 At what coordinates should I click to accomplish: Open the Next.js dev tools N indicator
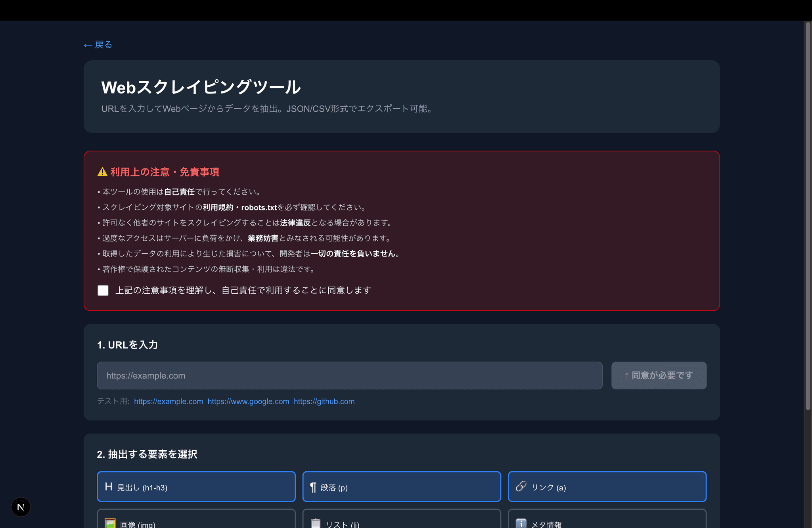pyautogui.click(x=21, y=507)
